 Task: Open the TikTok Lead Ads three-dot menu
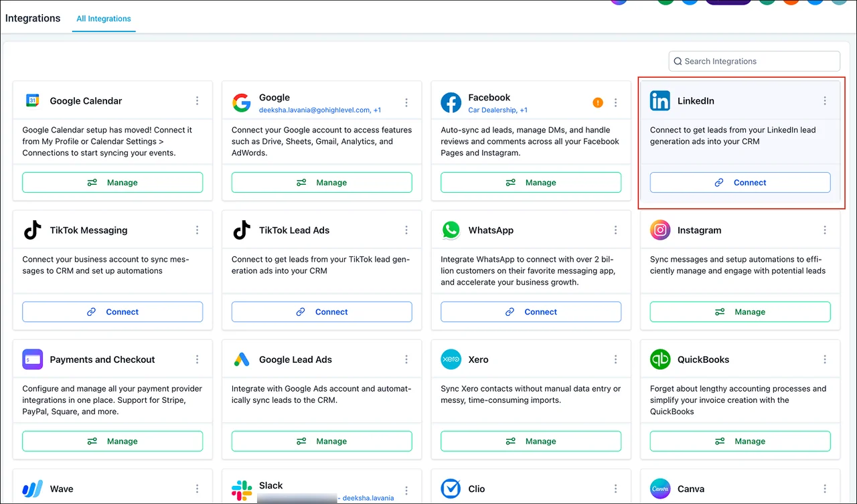[x=406, y=230]
